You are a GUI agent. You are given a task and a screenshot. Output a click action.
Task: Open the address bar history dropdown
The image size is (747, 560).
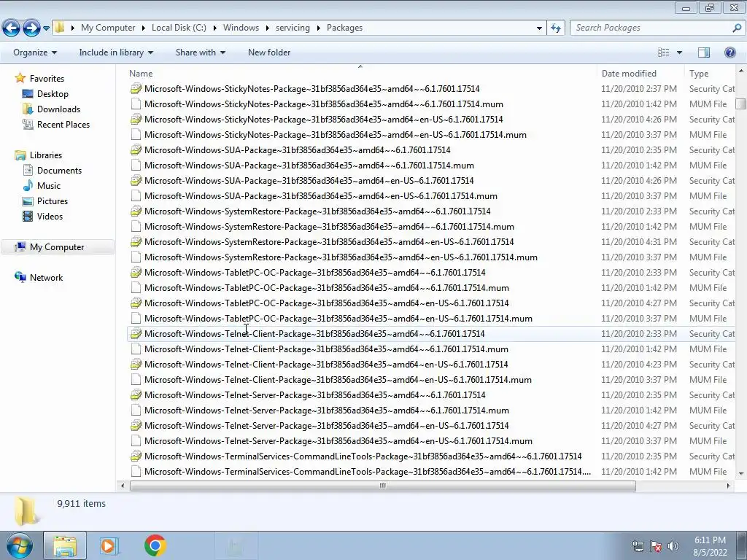(539, 28)
